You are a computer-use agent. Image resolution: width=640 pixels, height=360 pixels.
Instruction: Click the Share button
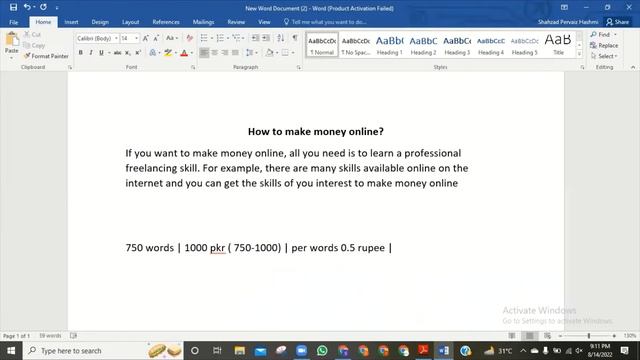coord(618,22)
